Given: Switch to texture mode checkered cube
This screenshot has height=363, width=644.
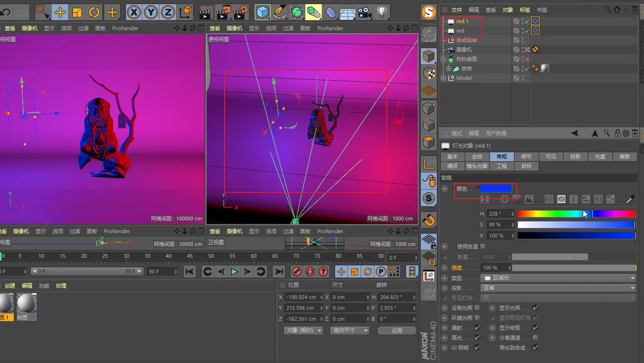Looking at the screenshot, I should pos(429,73).
